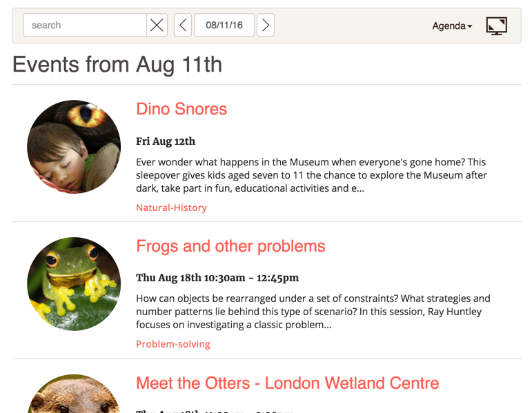Click the dropdown caret beside Agenda
The height and width of the screenshot is (413, 532).
tap(470, 26)
